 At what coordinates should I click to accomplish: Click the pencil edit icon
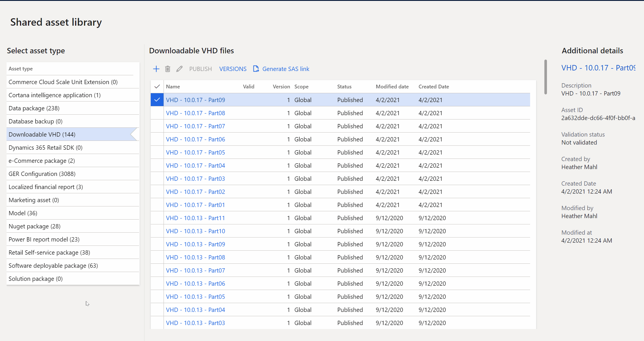coord(179,69)
